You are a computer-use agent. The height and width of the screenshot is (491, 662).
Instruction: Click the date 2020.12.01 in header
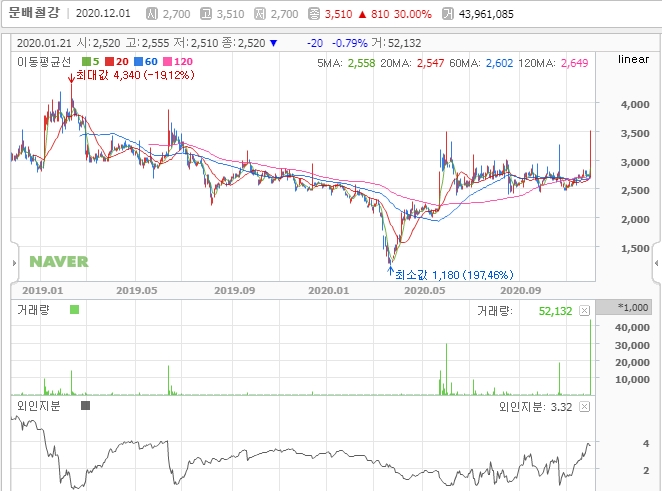pos(103,14)
